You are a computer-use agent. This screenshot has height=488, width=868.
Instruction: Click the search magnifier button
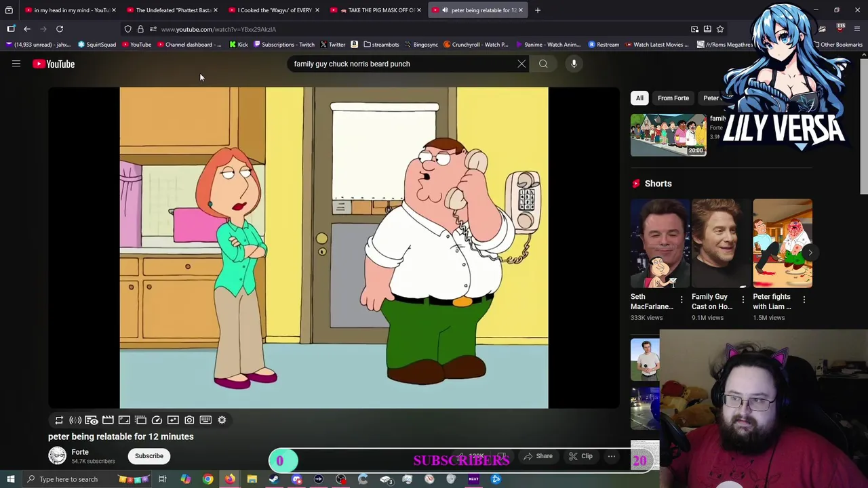[543, 64]
